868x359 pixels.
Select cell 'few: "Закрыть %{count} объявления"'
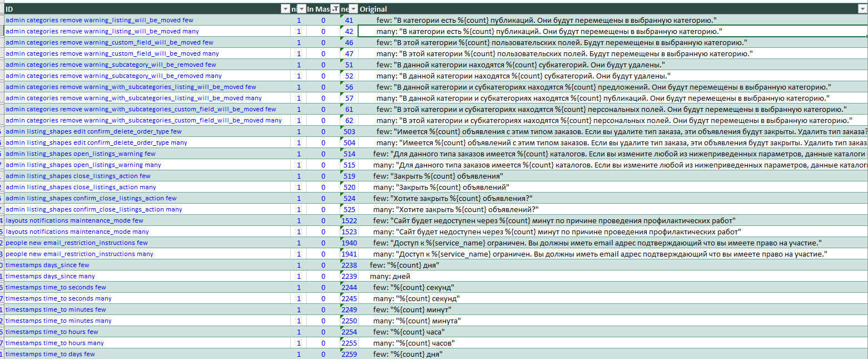pyautogui.click(x=613, y=176)
